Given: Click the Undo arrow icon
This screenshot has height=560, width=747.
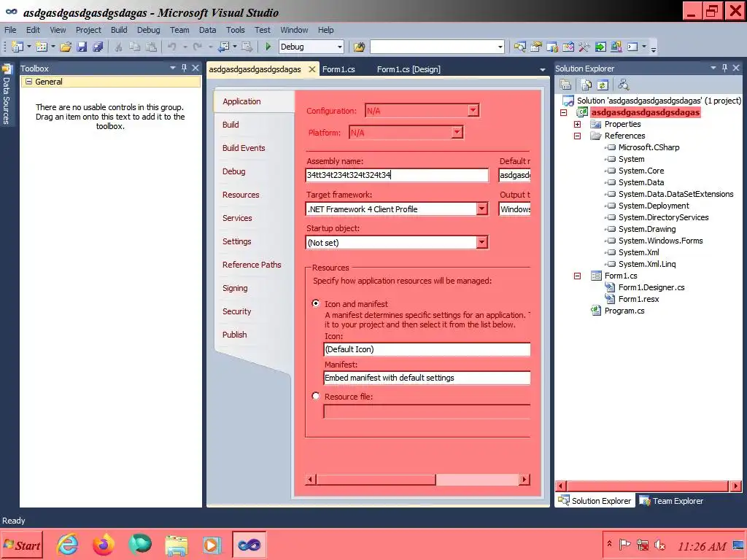Looking at the screenshot, I should (171, 47).
